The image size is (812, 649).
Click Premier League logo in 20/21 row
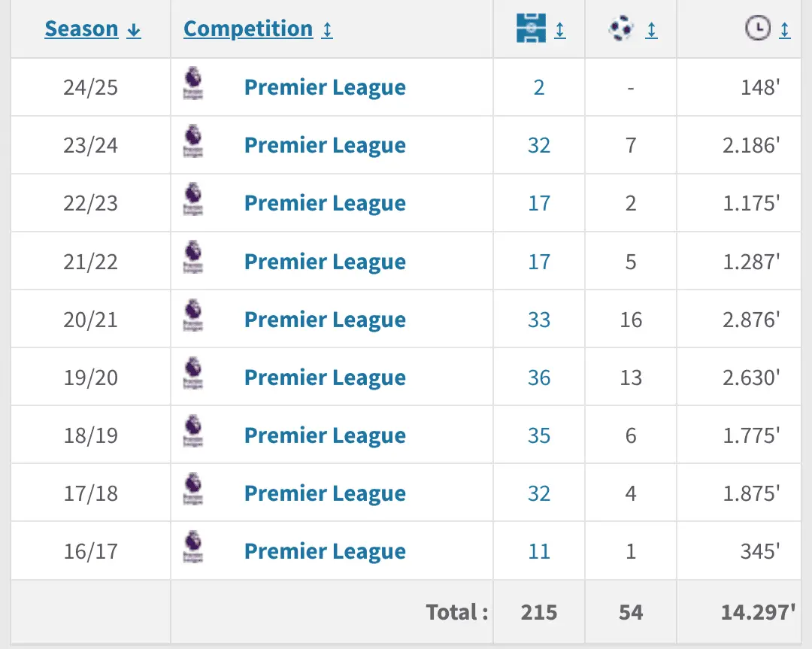tap(192, 317)
